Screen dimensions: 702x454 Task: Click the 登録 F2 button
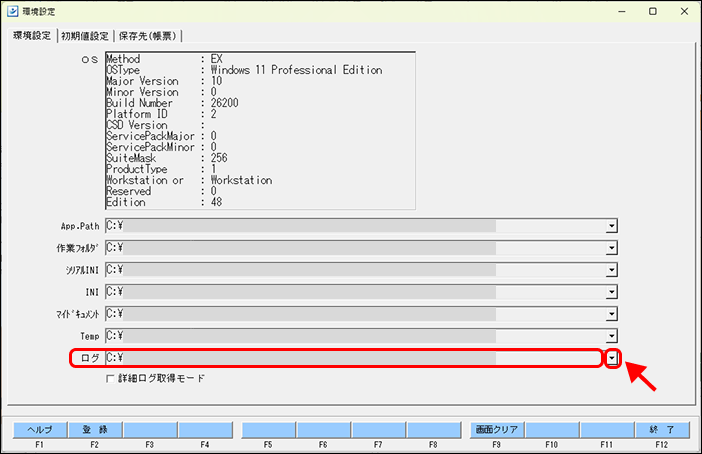click(95, 430)
